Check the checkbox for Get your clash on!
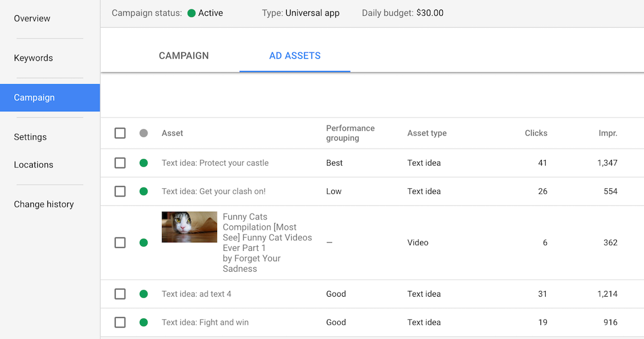This screenshot has width=644, height=339. [120, 191]
